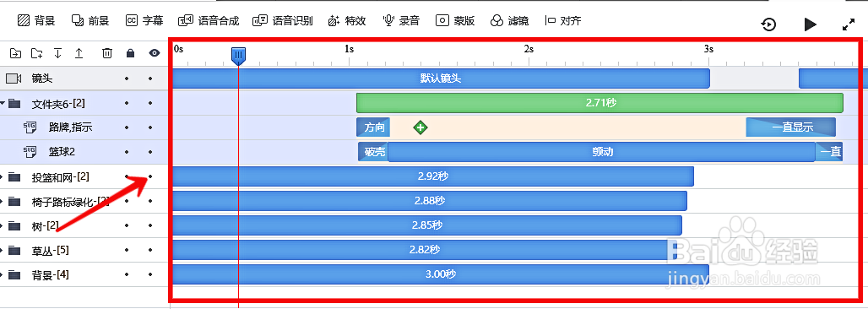This screenshot has width=868, height=309.
Task: Move layer up with the up-arrow icon
Action: 79,53
